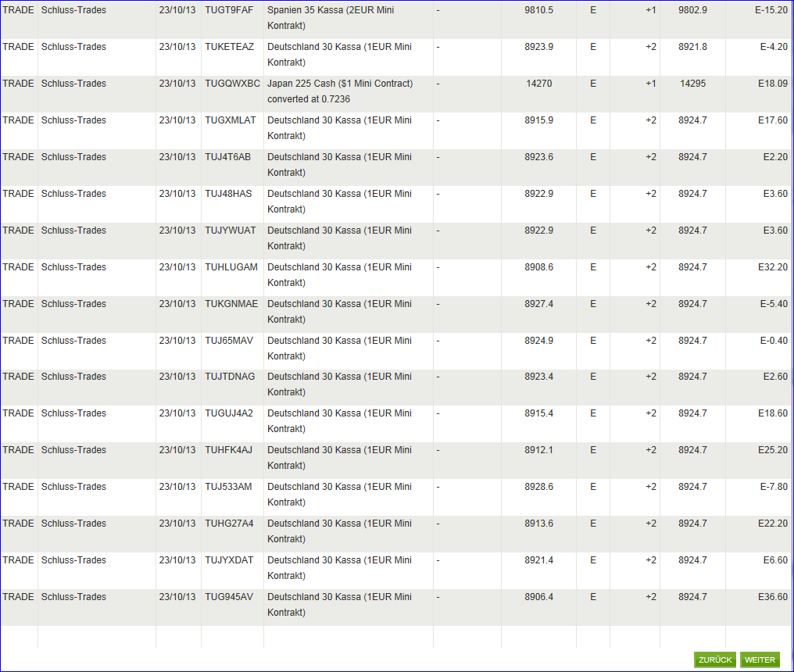The height and width of the screenshot is (672, 794).
Task: Click opening price 8928.6
Action: 538,487
